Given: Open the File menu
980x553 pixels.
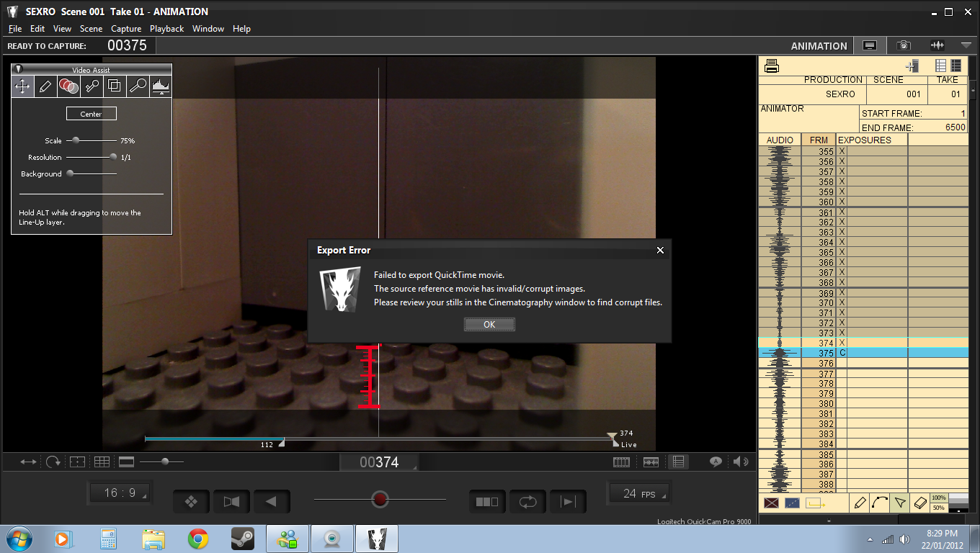Looking at the screenshot, I should (x=15, y=29).
